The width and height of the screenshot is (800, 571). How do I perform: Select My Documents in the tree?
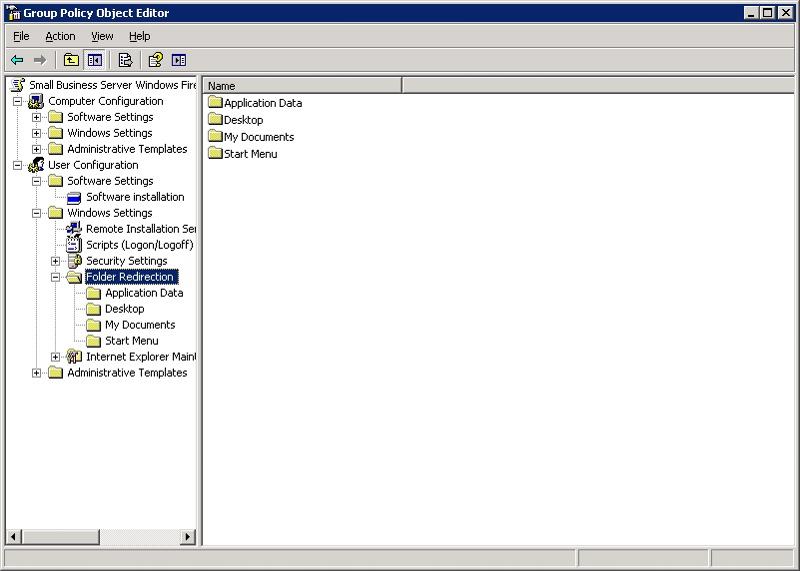coord(140,325)
